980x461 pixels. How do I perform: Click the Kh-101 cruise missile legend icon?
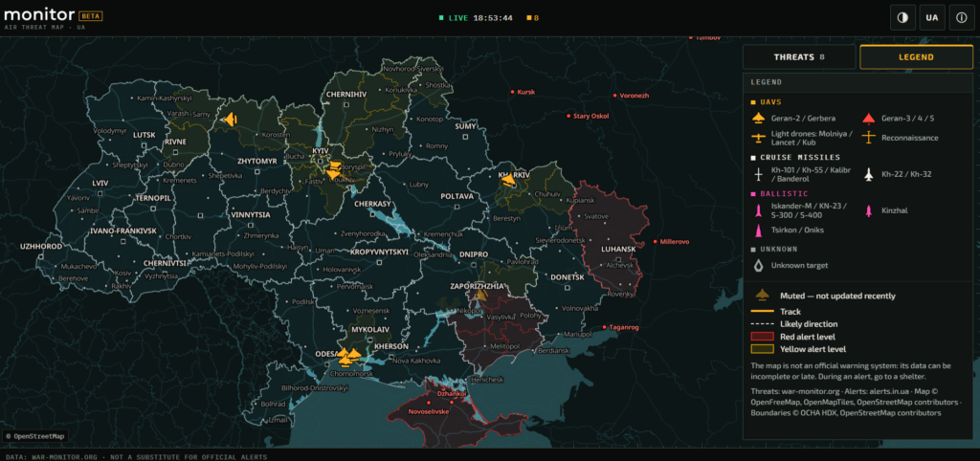[759, 174]
